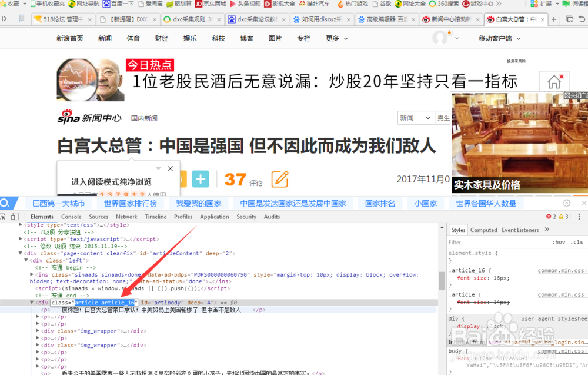The width and height of the screenshot is (588, 375).
Task: Click the home icon on the page's right side
Action: (x=554, y=81)
